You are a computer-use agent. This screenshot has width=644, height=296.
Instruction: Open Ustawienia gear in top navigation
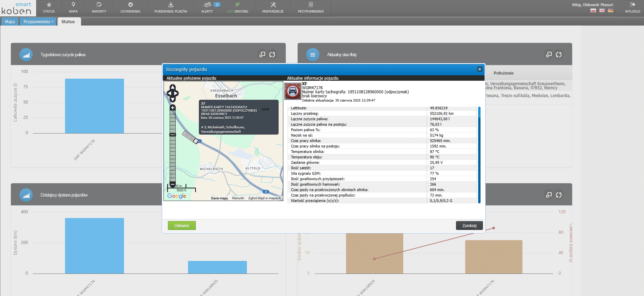tap(130, 8)
